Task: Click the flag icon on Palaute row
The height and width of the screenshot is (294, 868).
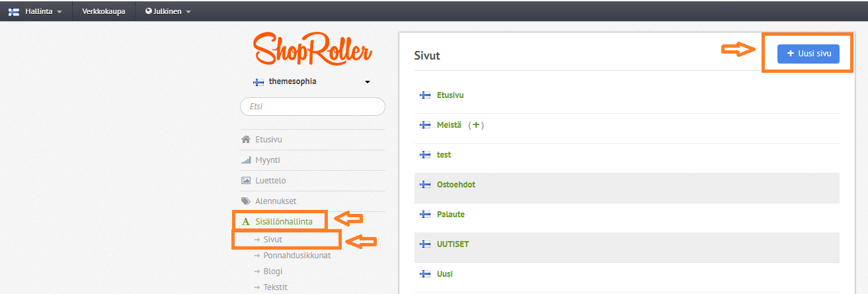Action: (425, 215)
